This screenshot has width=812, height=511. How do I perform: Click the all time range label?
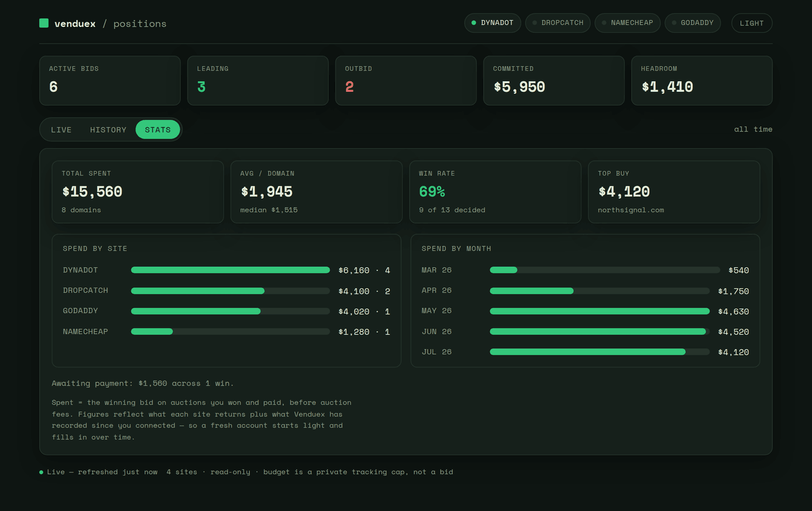753,129
